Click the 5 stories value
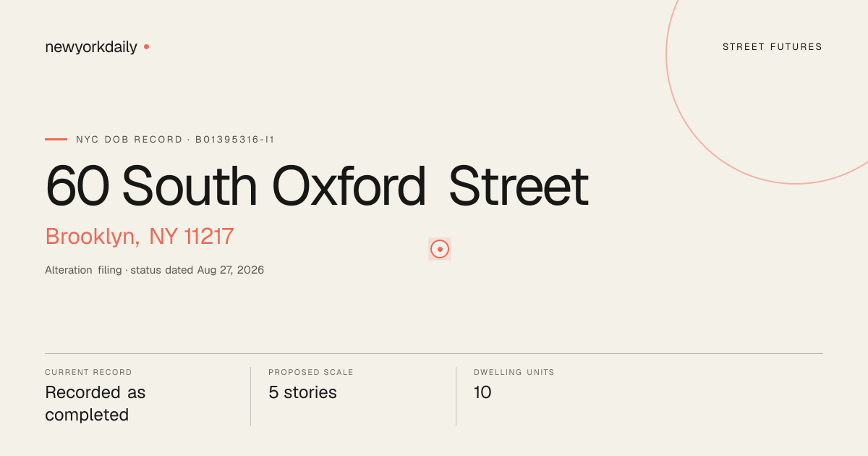Image resolution: width=868 pixels, height=456 pixels. click(x=302, y=392)
